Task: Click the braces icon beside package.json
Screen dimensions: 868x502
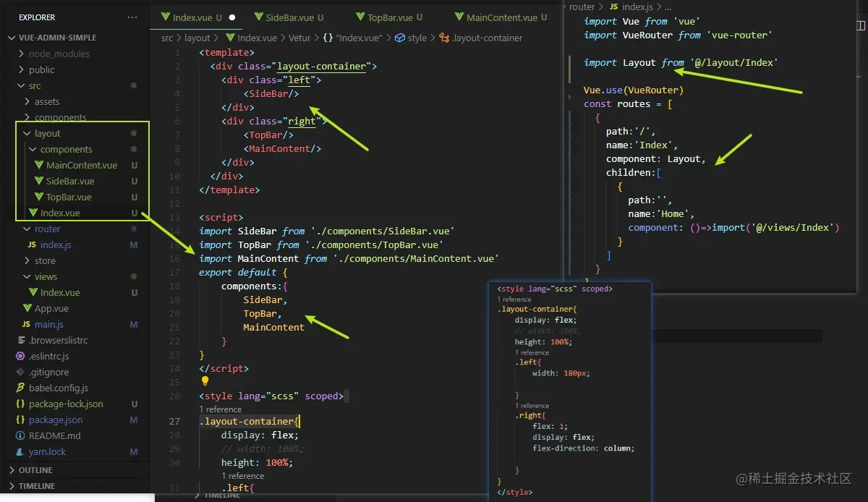Action: click(20, 420)
